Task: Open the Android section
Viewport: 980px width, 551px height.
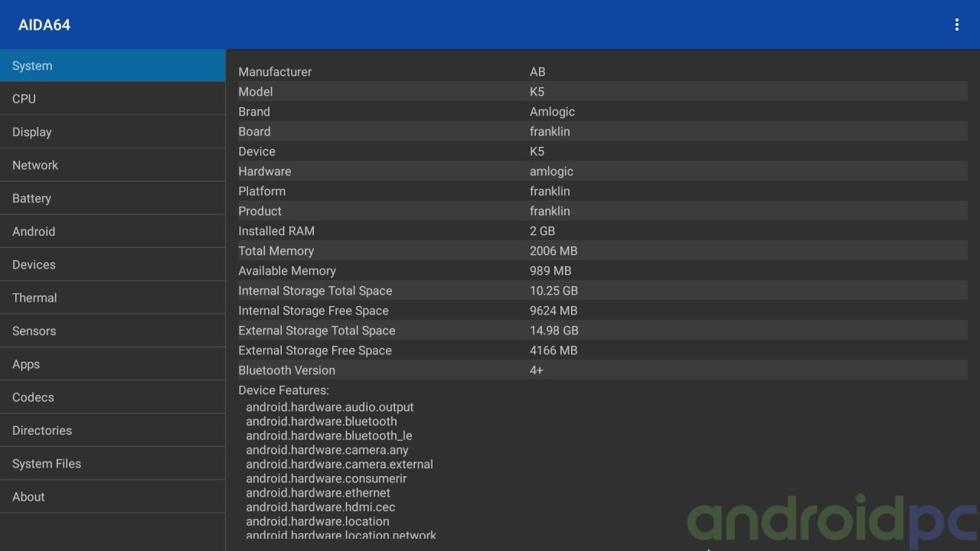Action: pos(113,231)
